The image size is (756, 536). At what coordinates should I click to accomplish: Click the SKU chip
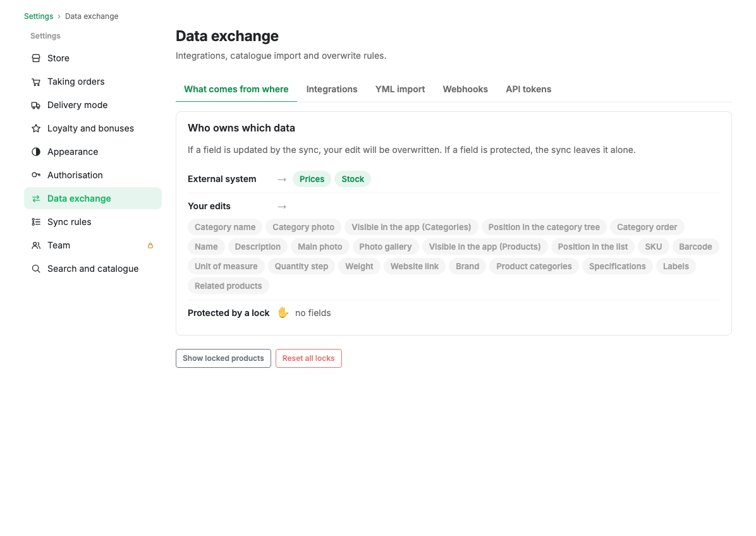654,247
